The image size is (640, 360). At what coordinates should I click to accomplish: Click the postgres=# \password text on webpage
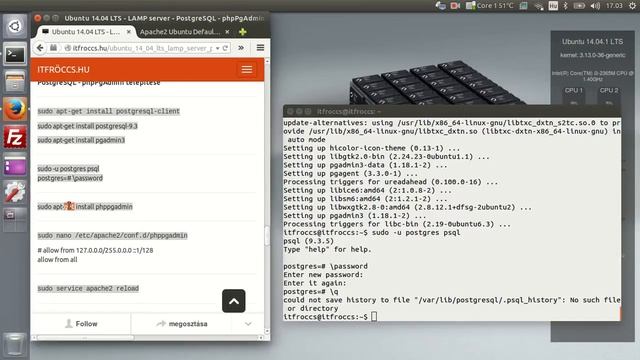click(x=70, y=178)
